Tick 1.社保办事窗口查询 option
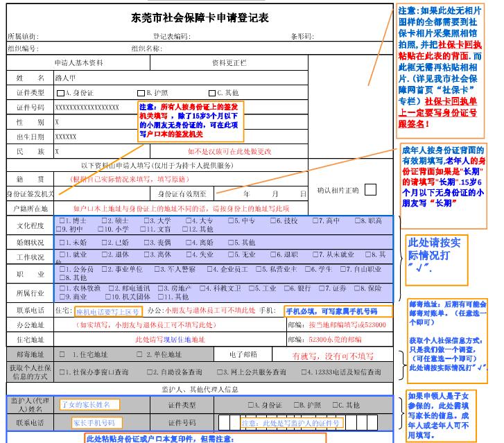The height and width of the screenshot is (443, 504). (62, 372)
